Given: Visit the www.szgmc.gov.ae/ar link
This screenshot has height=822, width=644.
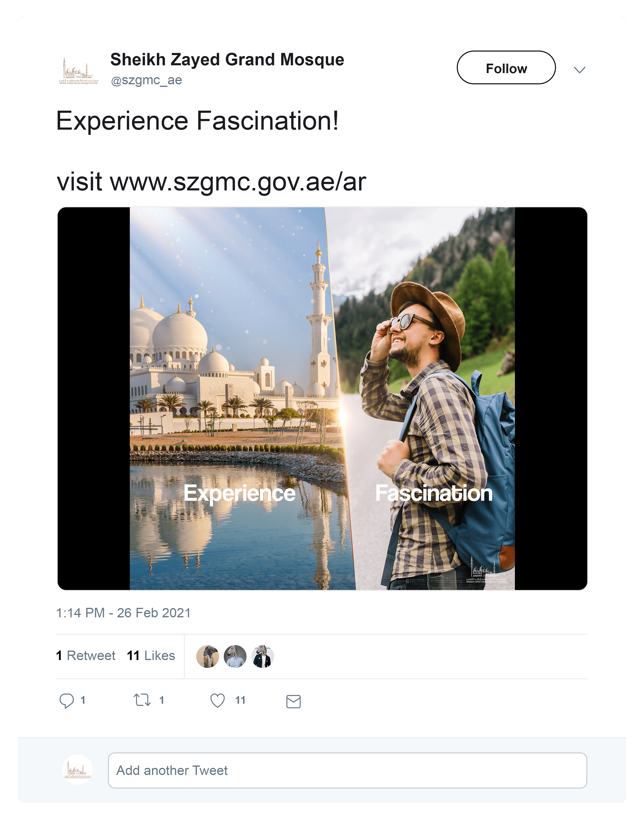Looking at the screenshot, I should click(x=238, y=182).
